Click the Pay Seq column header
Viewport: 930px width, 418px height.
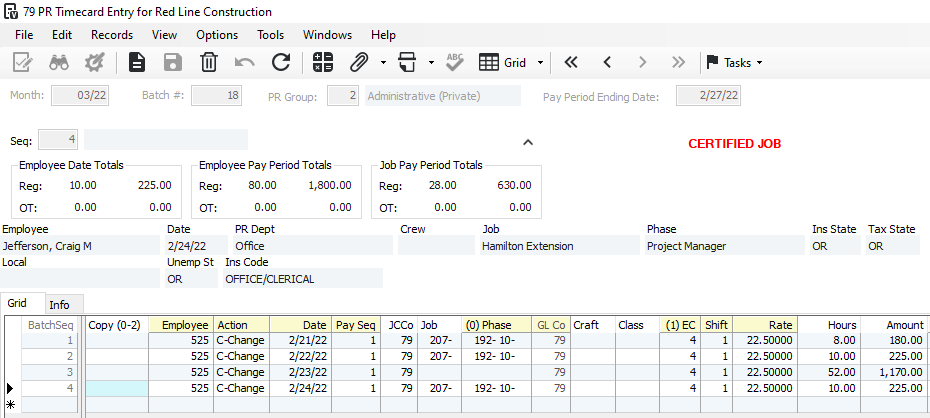point(356,325)
